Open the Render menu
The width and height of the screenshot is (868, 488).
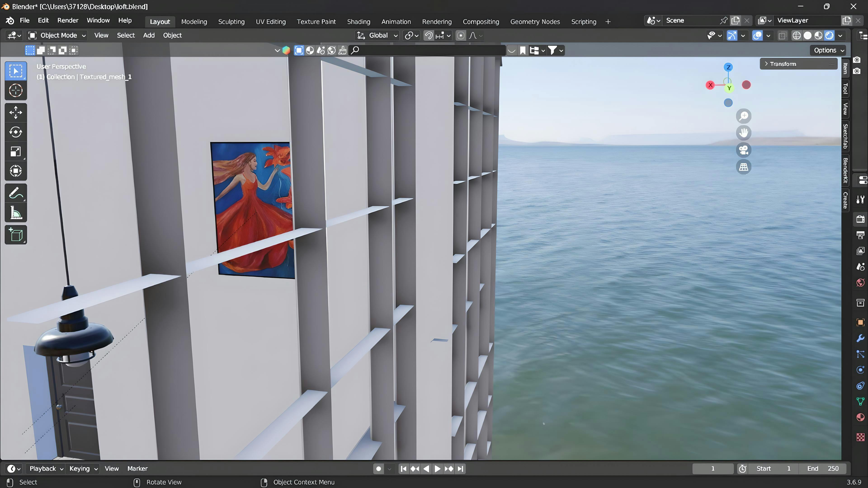pos(68,21)
